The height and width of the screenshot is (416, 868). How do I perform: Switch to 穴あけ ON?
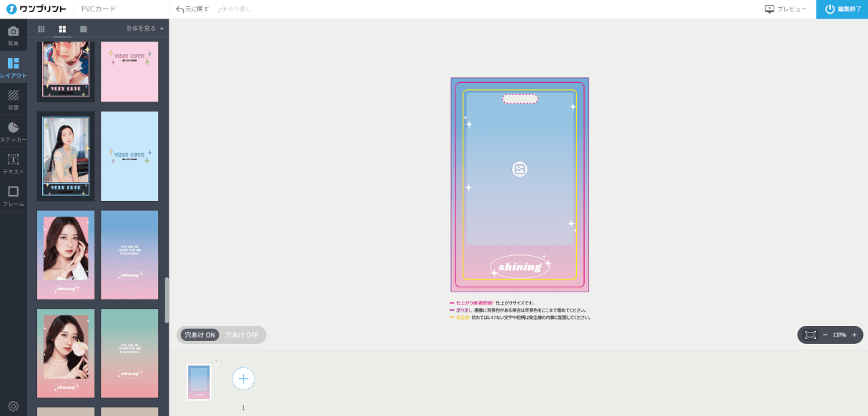[x=199, y=335]
